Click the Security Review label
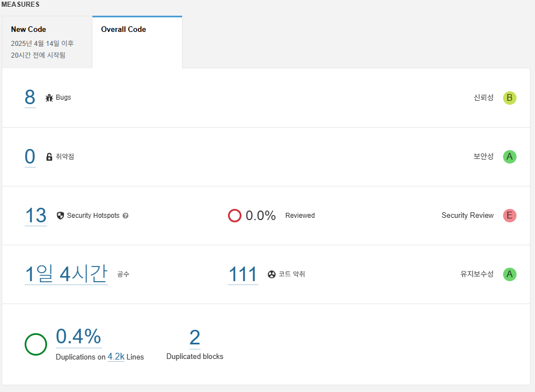 tap(467, 216)
